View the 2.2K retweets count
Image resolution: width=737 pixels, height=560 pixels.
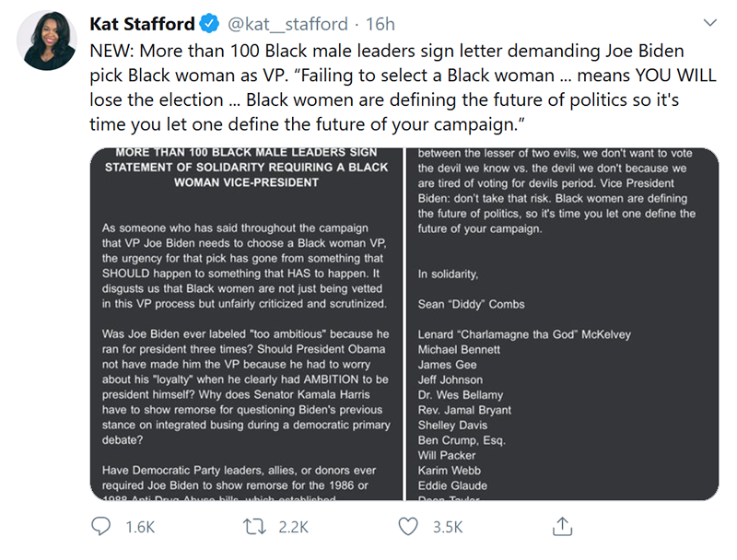(293, 527)
